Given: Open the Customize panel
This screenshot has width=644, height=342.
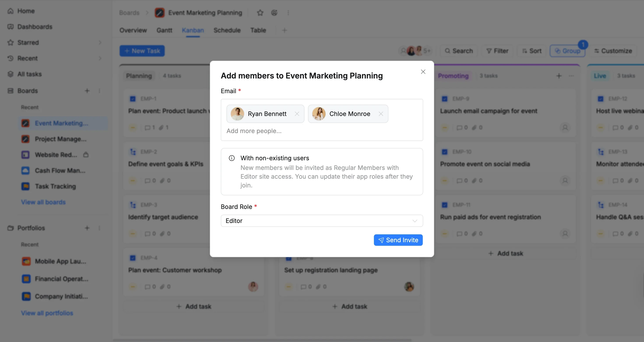Looking at the screenshot, I should 613,51.
